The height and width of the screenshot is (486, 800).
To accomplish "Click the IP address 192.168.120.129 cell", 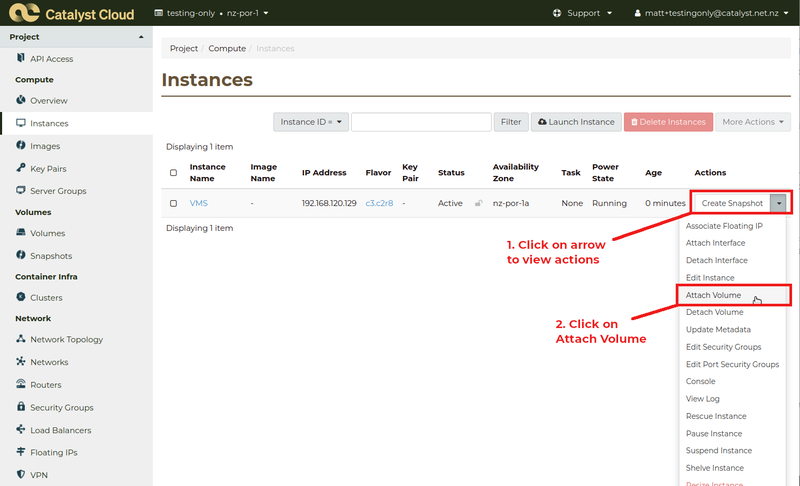I will coord(329,203).
